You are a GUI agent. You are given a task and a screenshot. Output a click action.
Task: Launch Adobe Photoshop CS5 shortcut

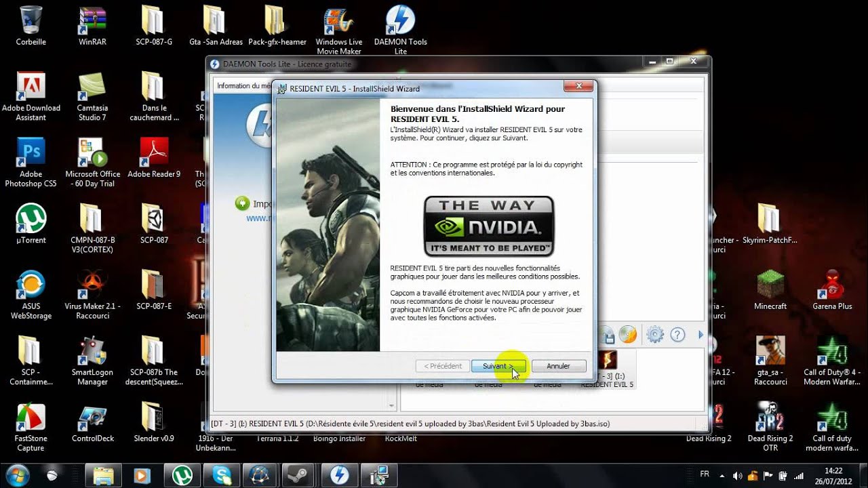pyautogui.click(x=31, y=163)
